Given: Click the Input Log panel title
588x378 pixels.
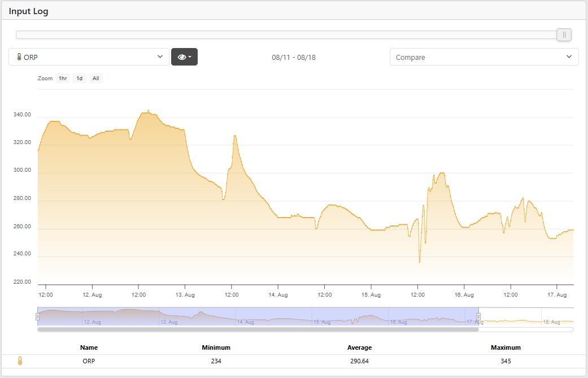Looking at the screenshot, I should coord(28,11).
